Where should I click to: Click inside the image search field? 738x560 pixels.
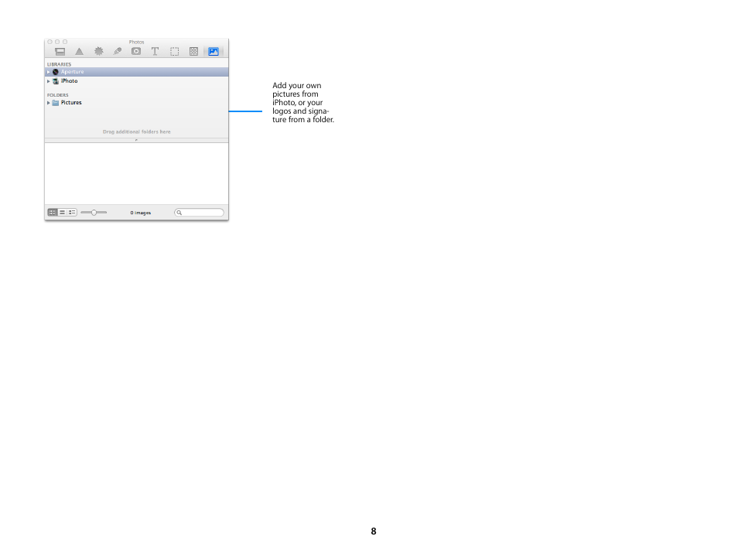199,213
